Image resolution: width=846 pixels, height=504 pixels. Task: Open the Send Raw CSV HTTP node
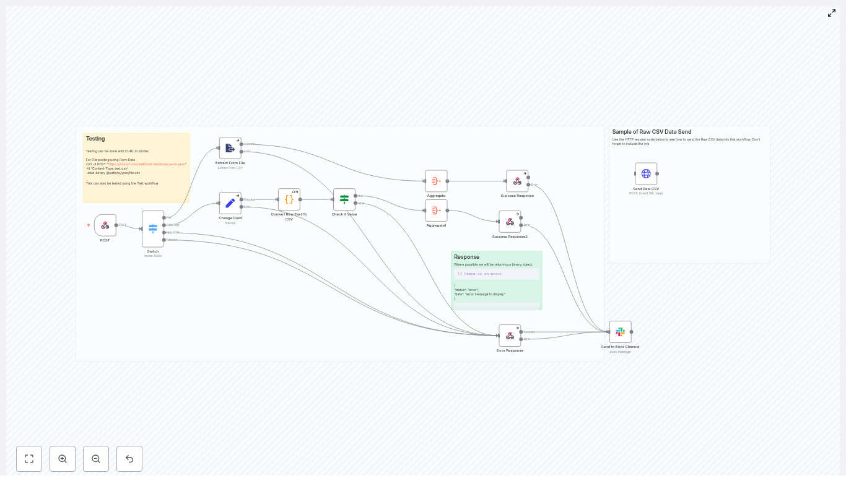click(x=646, y=173)
